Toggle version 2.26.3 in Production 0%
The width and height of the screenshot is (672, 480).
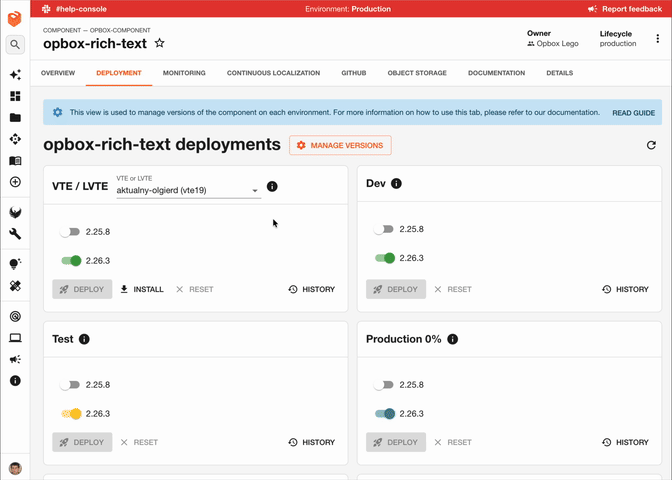coord(385,414)
